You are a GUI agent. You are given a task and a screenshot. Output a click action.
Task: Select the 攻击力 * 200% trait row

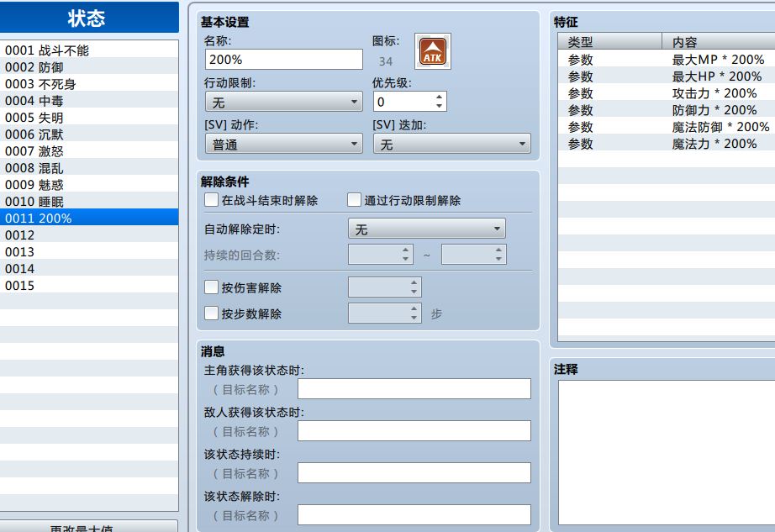click(x=667, y=92)
